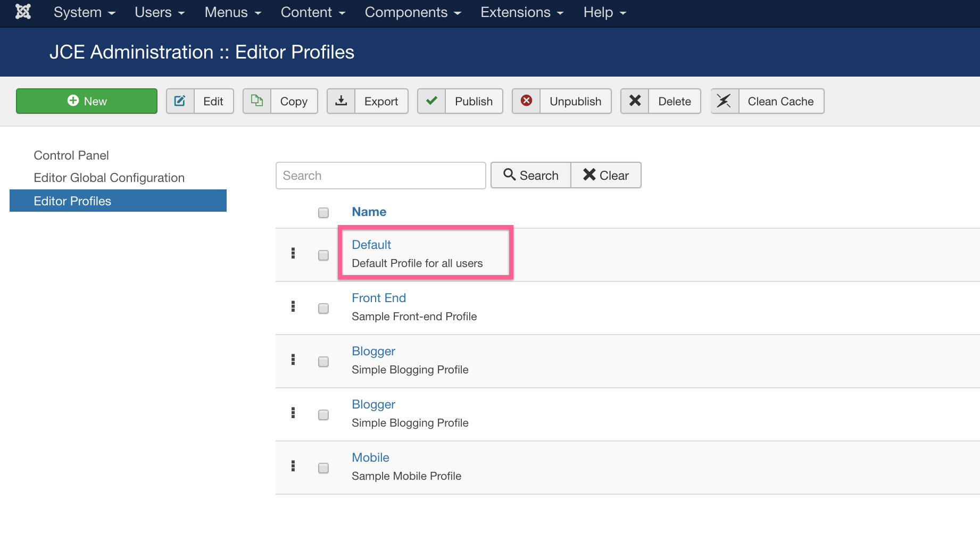The height and width of the screenshot is (533, 980).
Task: Click the Copy button label
Action: [x=294, y=101]
